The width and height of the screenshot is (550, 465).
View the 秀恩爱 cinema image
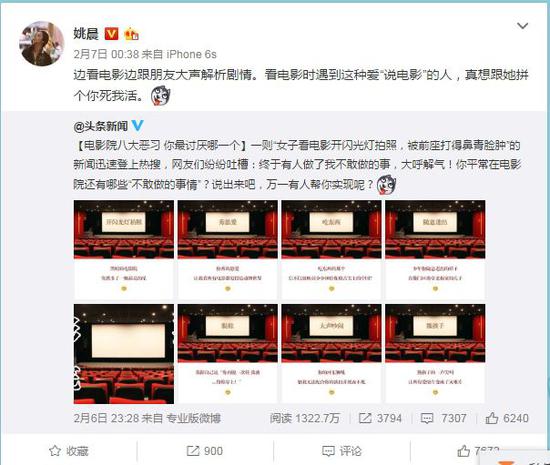[228, 249]
